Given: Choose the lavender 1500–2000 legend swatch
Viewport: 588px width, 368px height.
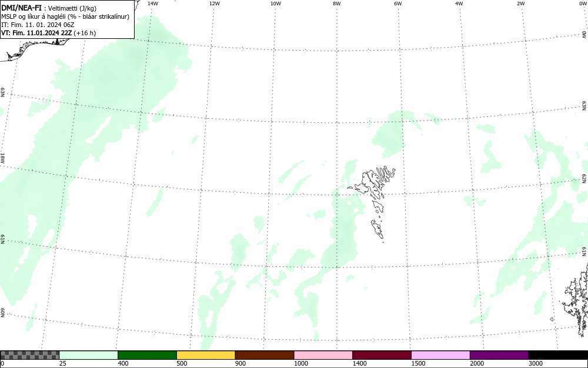Looking at the screenshot, I should click(440, 355).
